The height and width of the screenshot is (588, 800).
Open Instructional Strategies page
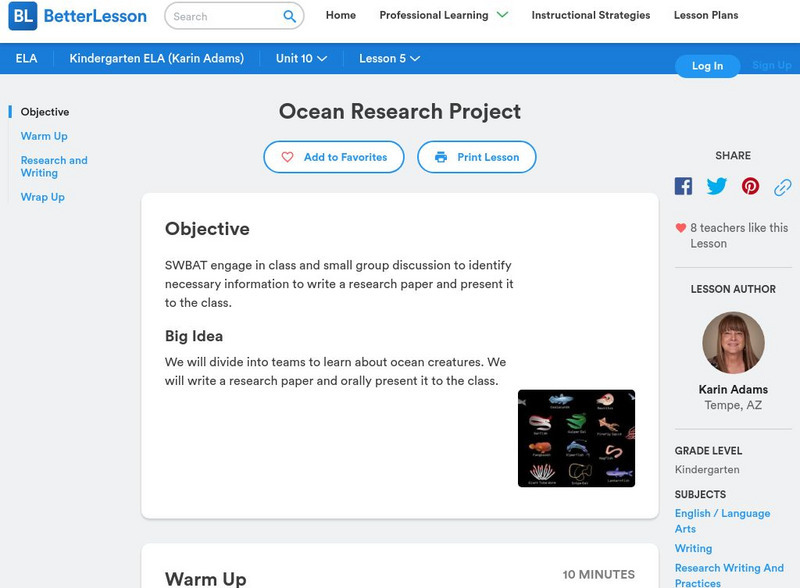point(591,15)
